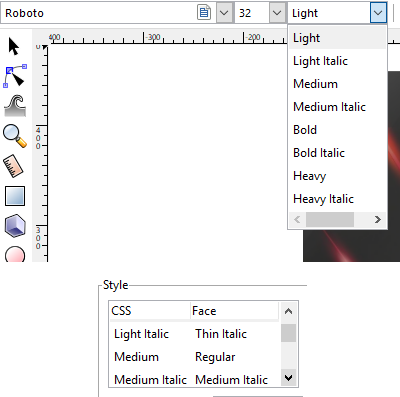Choose Heavy Italic from the dropdown list
This screenshot has width=400, height=397.
coord(337,199)
